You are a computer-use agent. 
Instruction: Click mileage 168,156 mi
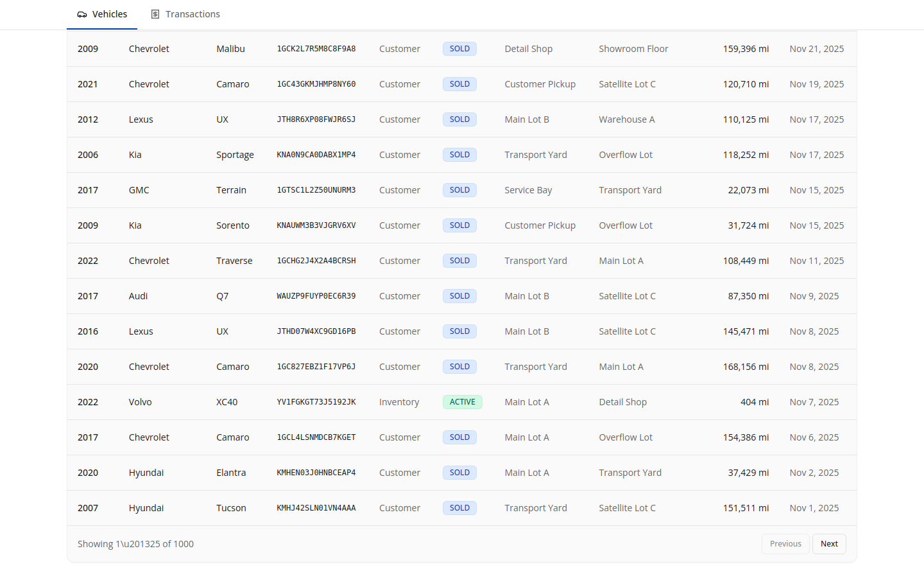tap(746, 367)
